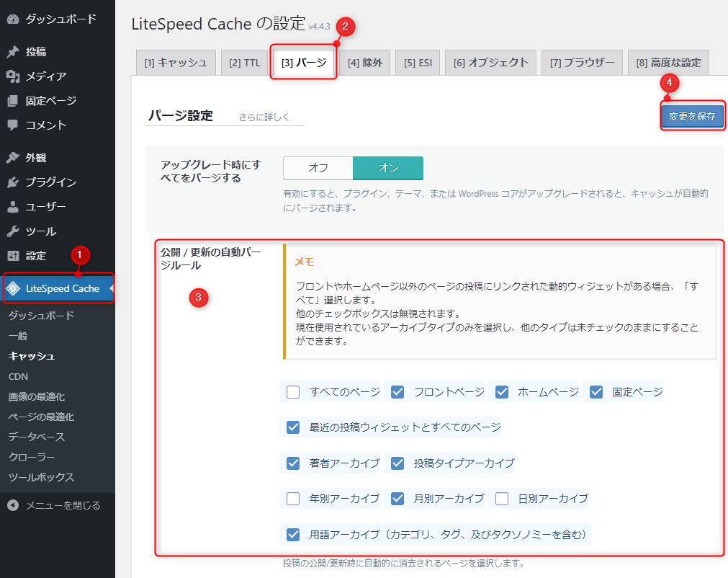The image size is (728, 578).
Task: Open the データベース submenu item
Action: click(37, 437)
